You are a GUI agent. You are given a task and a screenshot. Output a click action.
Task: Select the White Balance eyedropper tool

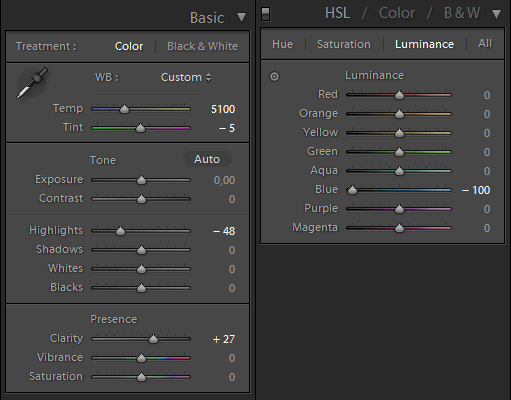(32, 83)
